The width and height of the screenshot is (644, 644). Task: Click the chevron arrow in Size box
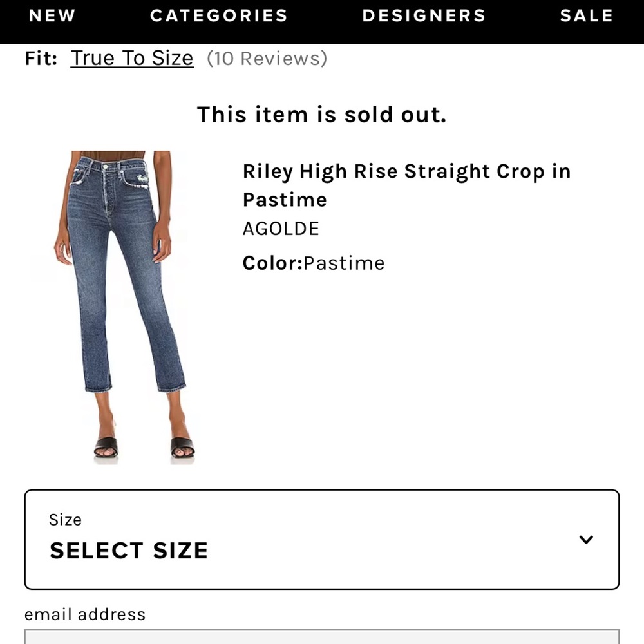(x=585, y=540)
